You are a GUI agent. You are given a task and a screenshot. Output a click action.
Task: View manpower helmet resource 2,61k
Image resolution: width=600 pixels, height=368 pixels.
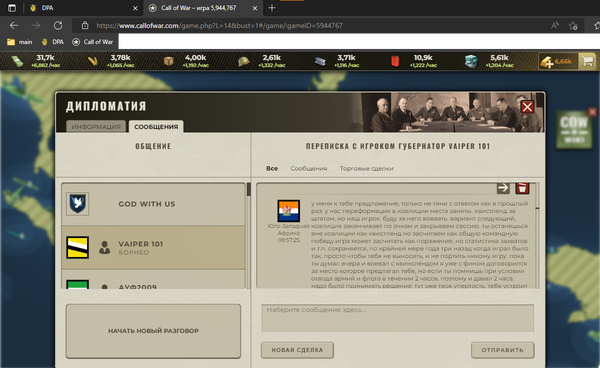pos(262,61)
